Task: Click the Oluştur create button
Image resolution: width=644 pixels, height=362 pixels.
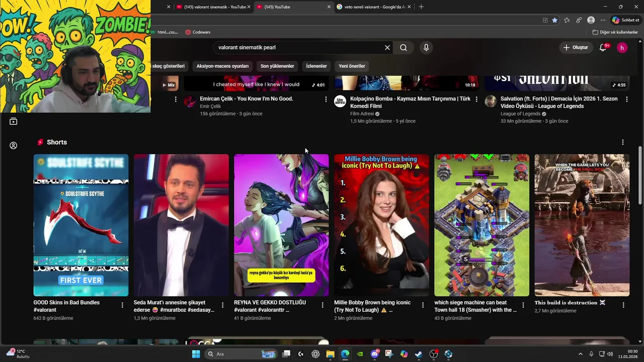Action: click(x=576, y=47)
